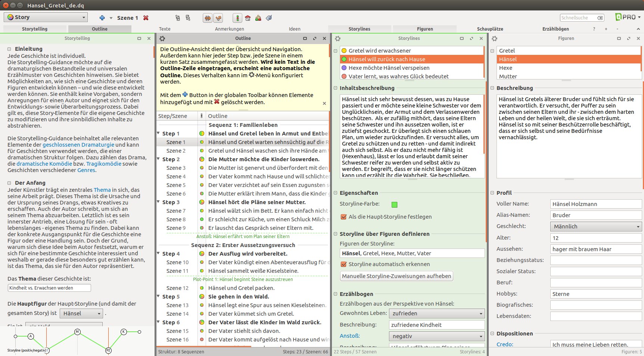Detach the Outline panel with arrow icon
Viewport: 644px width, 356px height.
tap(315, 38)
